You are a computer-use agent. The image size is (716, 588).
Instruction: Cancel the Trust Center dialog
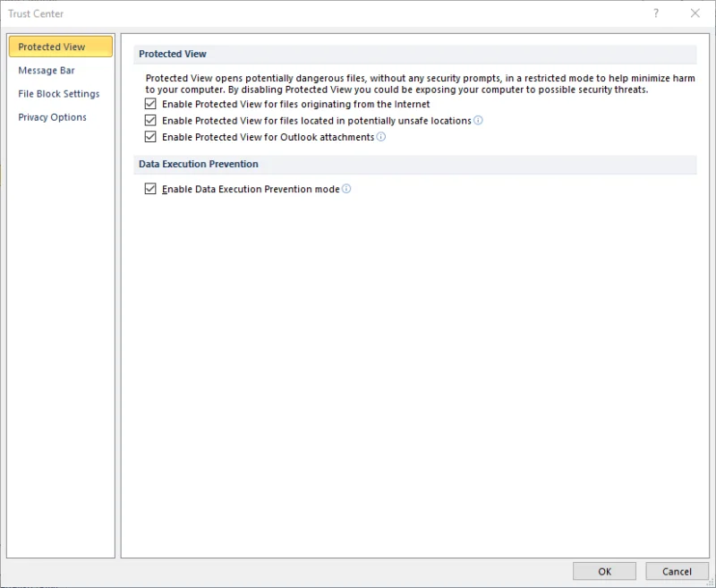click(x=677, y=572)
